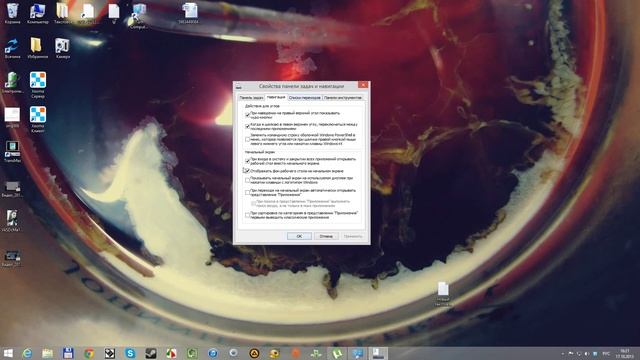Open the taskbar clock and date

coord(624,353)
